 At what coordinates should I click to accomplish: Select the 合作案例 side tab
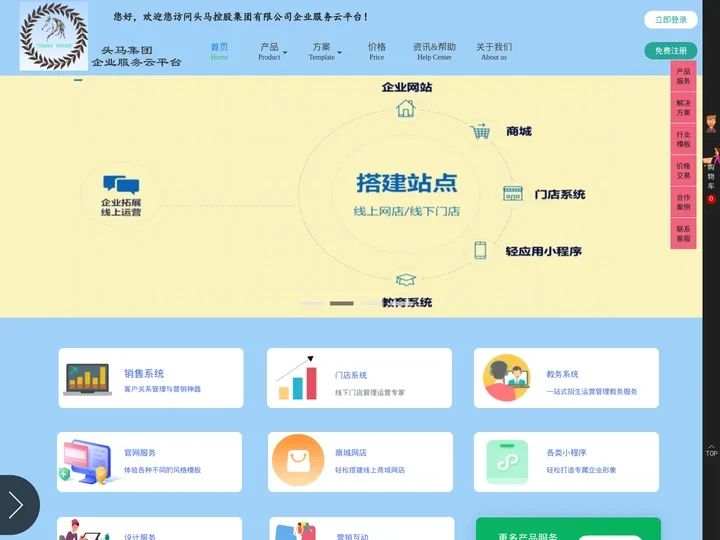(683, 202)
